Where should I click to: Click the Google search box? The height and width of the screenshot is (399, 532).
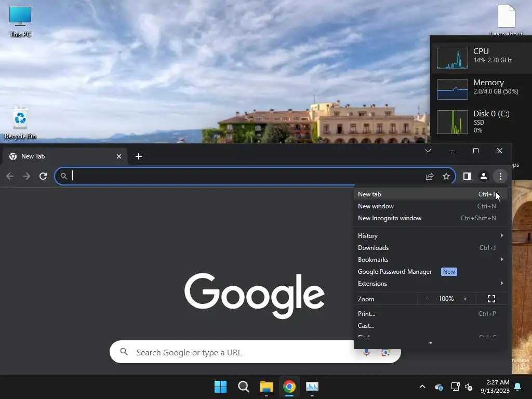click(255, 352)
